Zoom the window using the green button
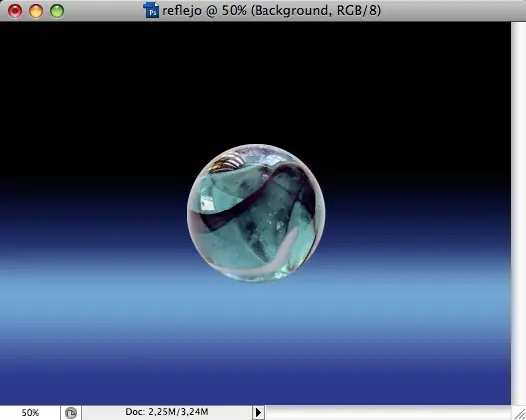The height and width of the screenshot is (420, 526). tap(57, 11)
